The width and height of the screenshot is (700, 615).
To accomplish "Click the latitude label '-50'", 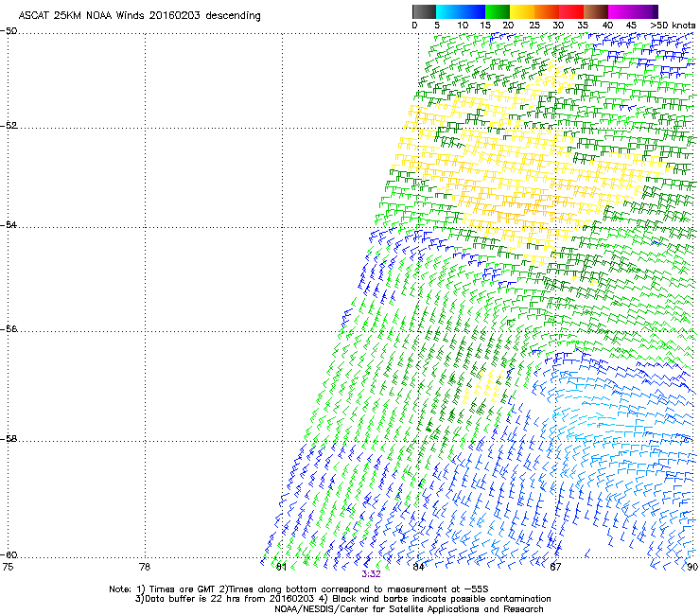I will [9, 31].
